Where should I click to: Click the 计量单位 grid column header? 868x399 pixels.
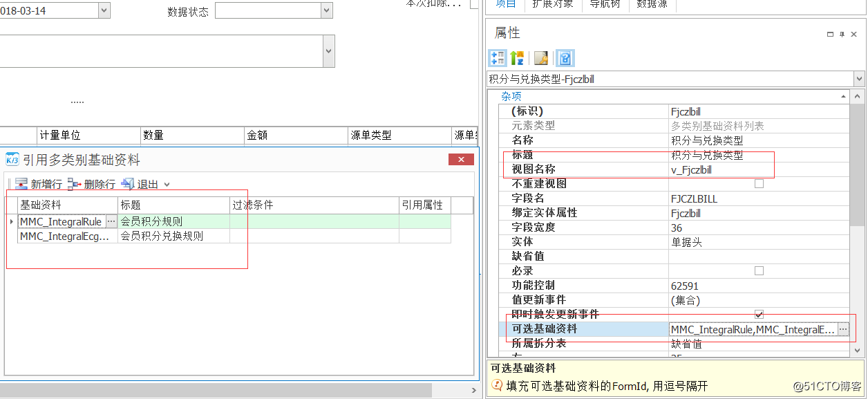pyautogui.click(x=88, y=135)
